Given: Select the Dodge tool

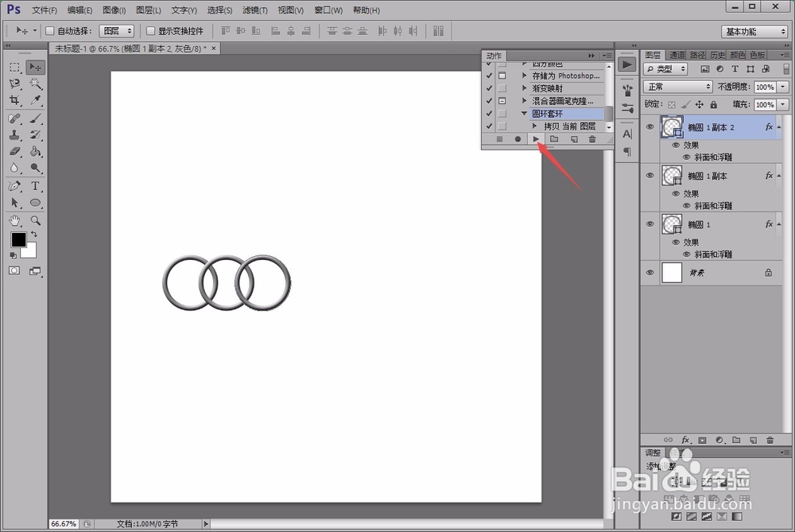Looking at the screenshot, I should 35,168.
